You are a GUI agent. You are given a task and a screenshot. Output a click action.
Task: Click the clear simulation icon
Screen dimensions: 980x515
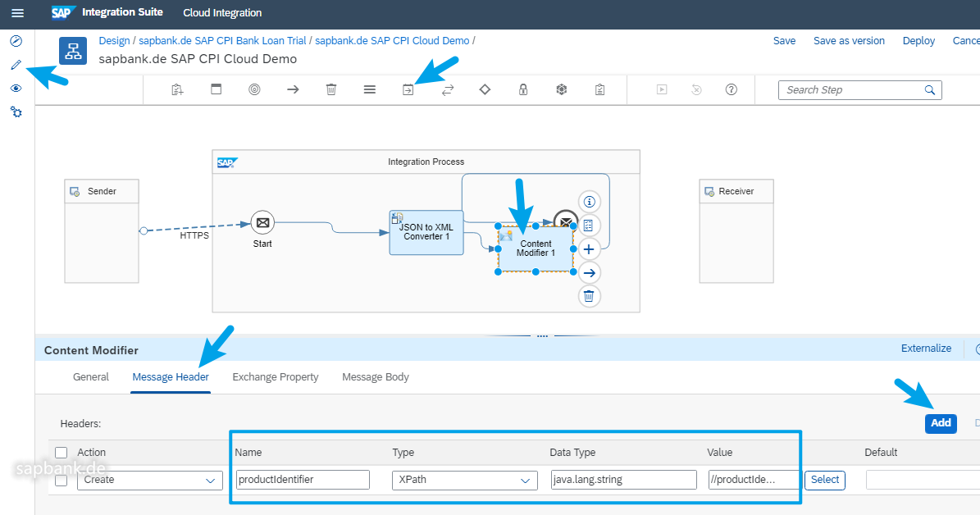tap(696, 89)
